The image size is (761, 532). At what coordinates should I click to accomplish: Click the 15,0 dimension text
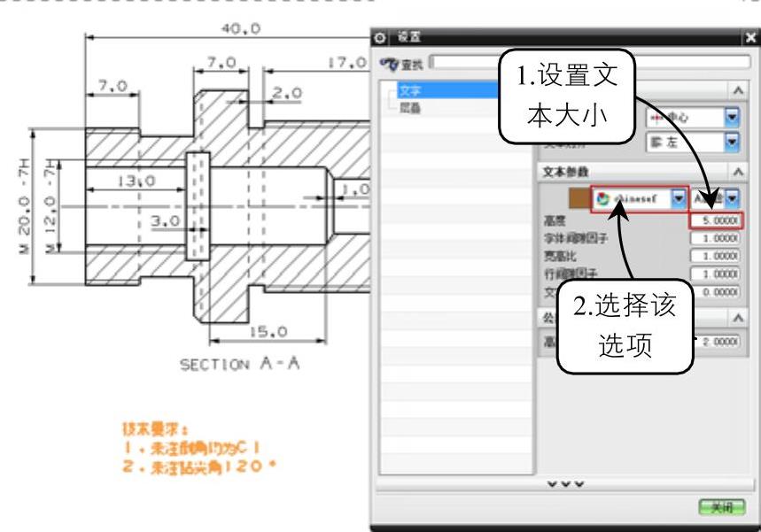tap(268, 332)
